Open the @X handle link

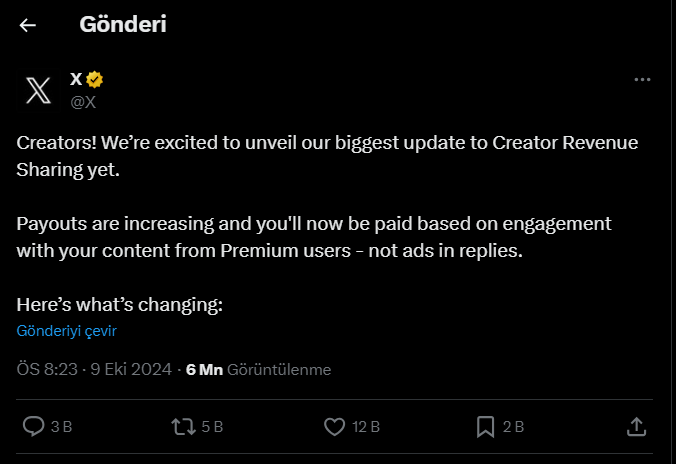coord(82,101)
